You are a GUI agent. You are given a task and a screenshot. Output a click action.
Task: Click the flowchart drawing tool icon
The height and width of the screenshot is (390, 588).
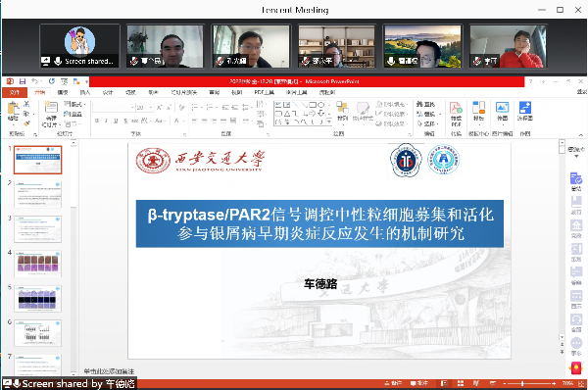[525, 111]
